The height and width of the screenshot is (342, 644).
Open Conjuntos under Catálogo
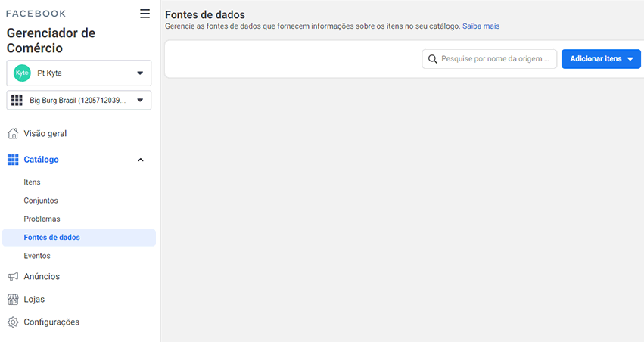pyautogui.click(x=41, y=201)
